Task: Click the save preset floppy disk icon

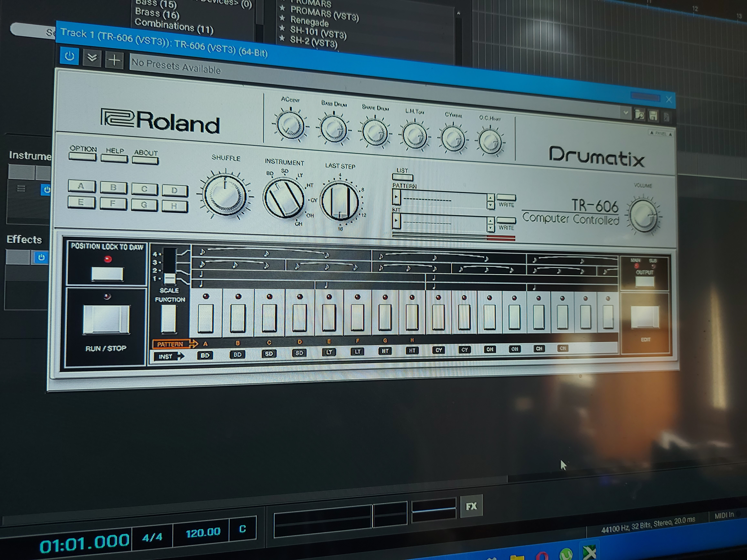Action: (x=653, y=116)
